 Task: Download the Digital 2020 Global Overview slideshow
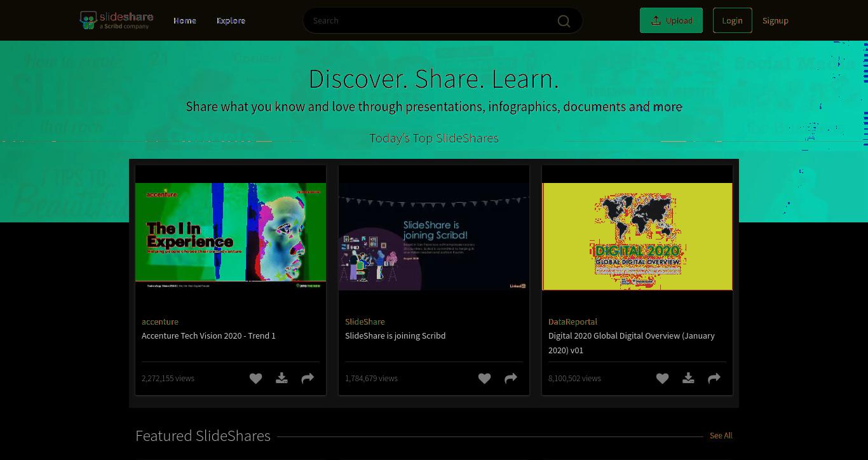pyautogui.click(x=688, y=378)
